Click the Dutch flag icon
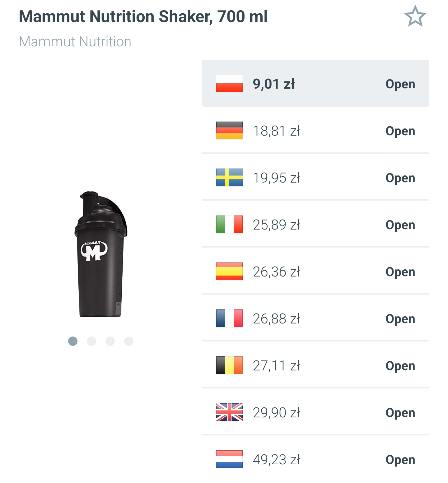The height and width of the screenshot is (483, 448). [229, 460]
